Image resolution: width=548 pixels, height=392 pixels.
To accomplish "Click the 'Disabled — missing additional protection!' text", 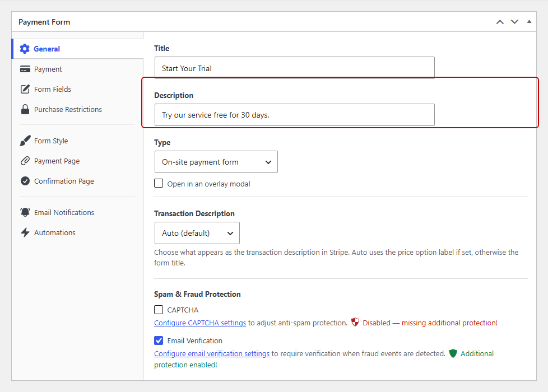I will coord(430,323).
